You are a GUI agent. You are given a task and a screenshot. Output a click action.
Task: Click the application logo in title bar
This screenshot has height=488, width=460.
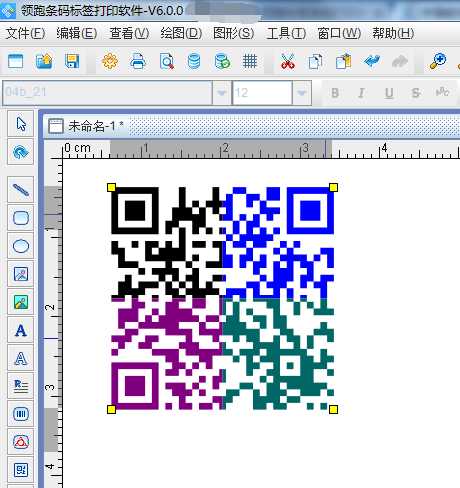point(8,10)
